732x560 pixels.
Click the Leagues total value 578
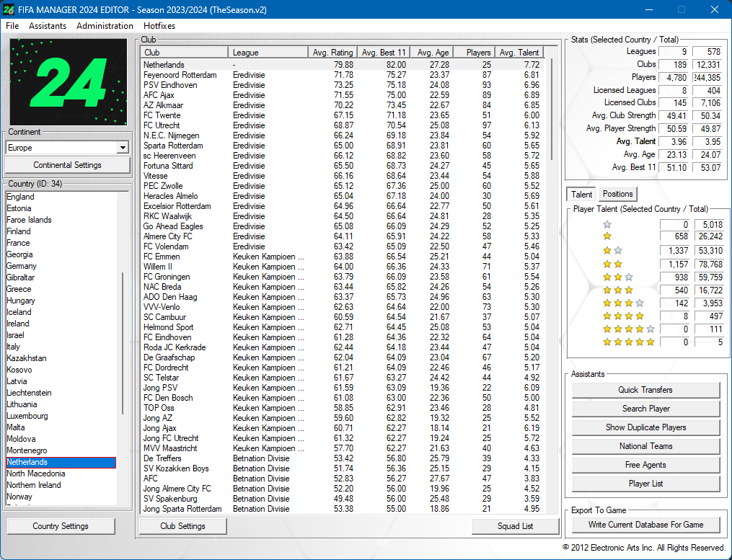click(708, 52)
